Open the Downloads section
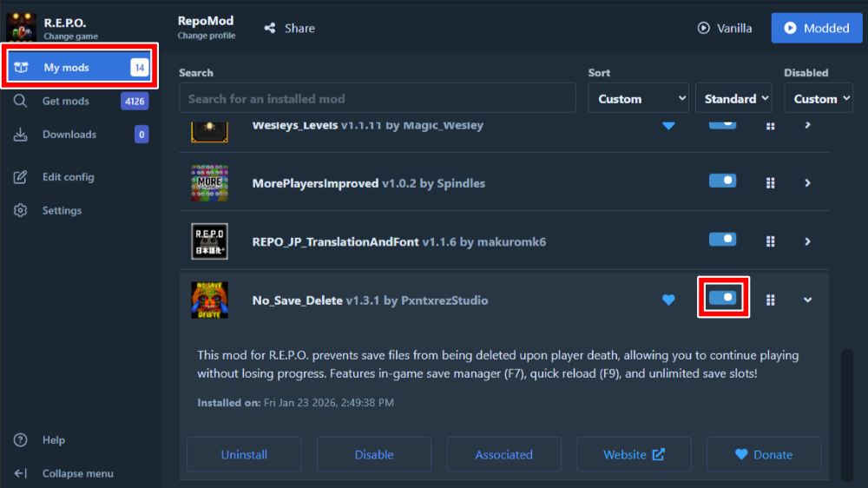 click(69, 135)
